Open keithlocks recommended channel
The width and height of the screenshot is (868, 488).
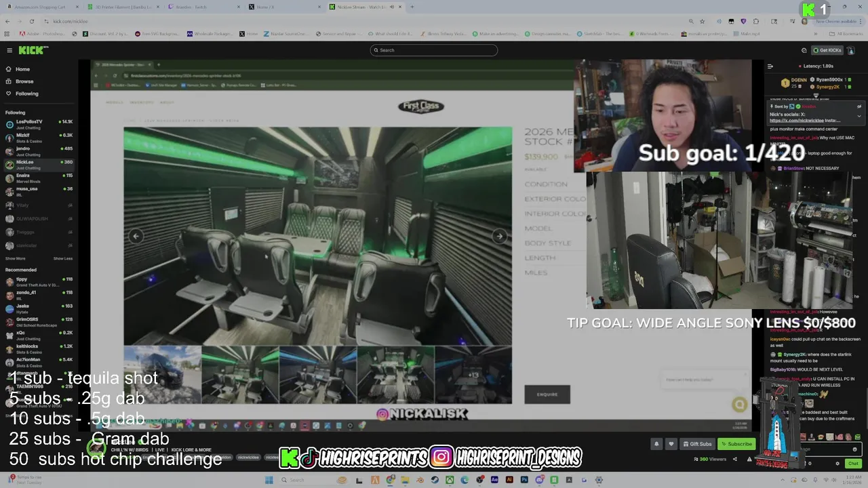coord(39,348)
